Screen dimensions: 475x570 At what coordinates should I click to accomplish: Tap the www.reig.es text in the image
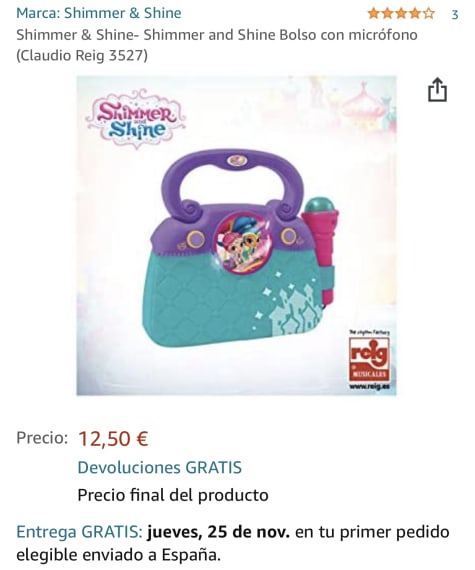click(370, 386)
